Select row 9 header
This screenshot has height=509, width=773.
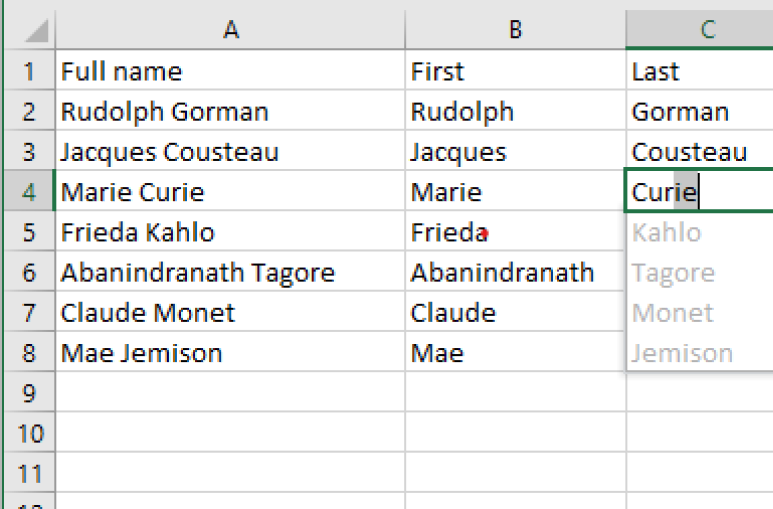pos(29,392)
